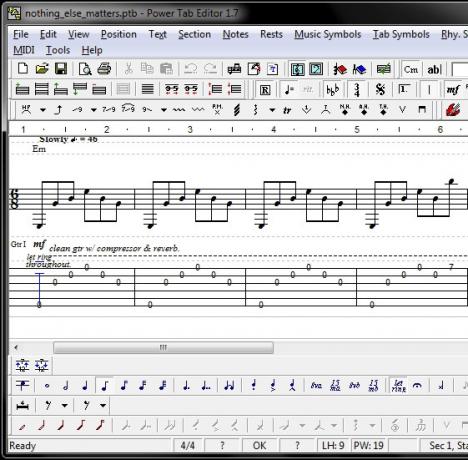Open the Music Symbols menu
The image size is (468, 460).
(327, 34)
